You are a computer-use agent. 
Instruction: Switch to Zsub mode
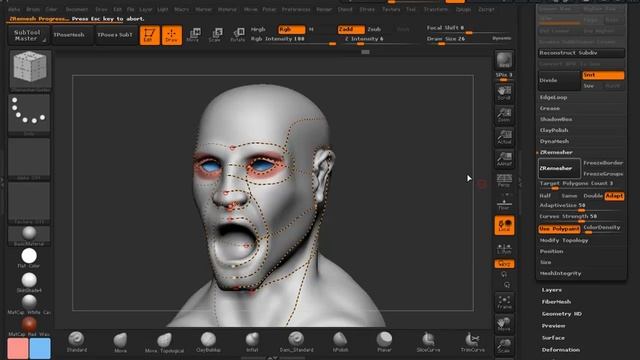pyautogui.click(x=374, y=29)
